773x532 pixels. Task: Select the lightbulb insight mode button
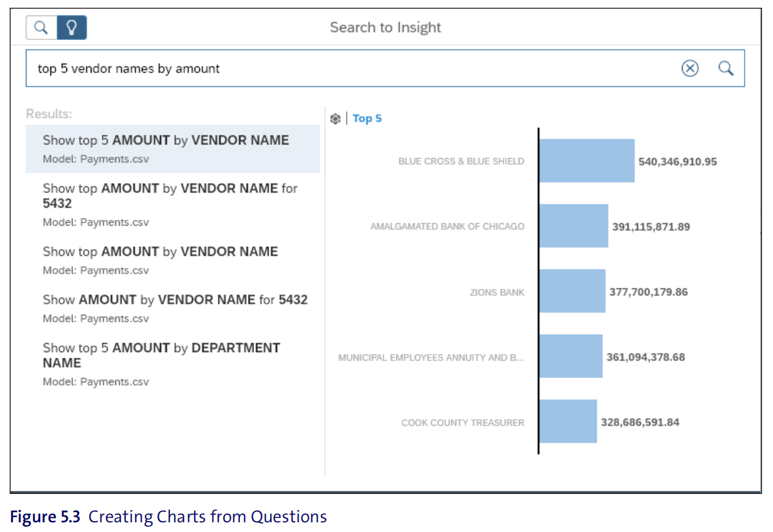point(72,28)
